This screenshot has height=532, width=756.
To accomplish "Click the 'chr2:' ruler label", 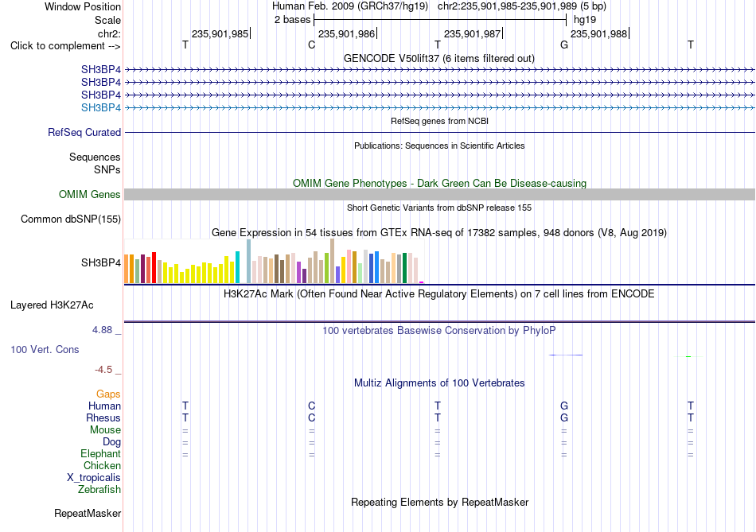I will 109,33.
